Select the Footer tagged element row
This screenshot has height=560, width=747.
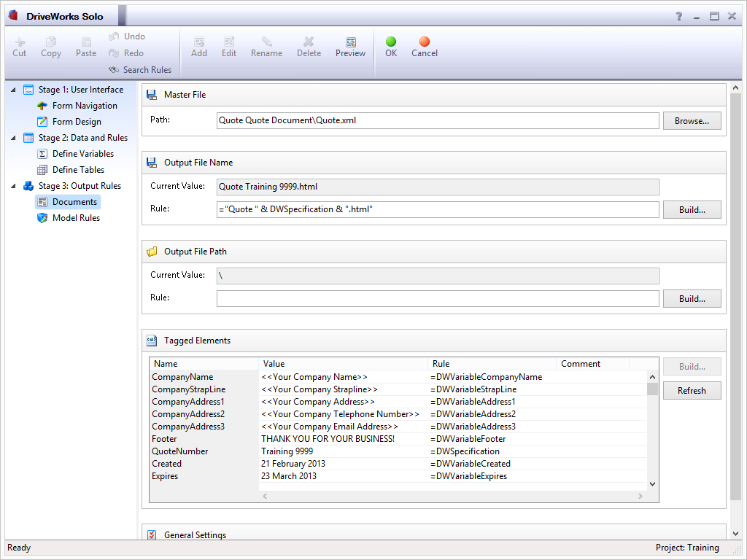coord(398,439)
